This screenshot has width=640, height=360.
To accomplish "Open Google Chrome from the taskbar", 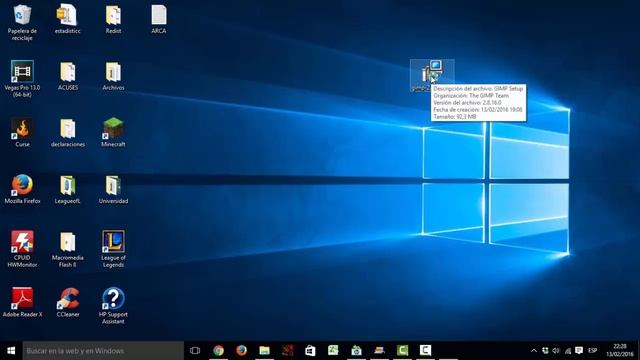I will 218,351.
